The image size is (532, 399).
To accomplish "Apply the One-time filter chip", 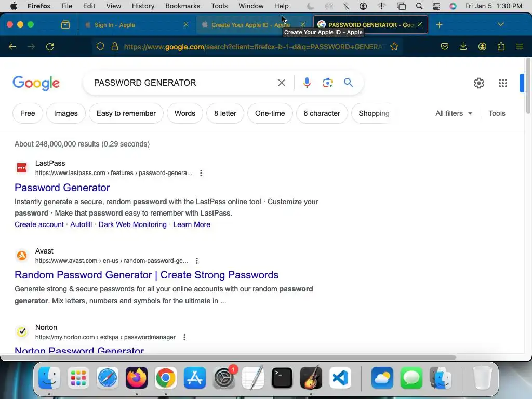I will [x=270, y=113].
